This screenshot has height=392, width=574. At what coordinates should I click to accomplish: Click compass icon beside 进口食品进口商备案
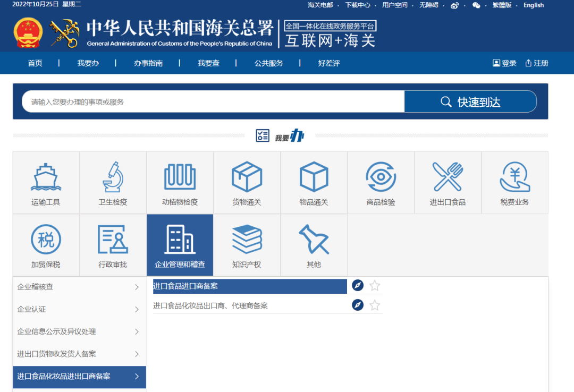tap(358, 286)
